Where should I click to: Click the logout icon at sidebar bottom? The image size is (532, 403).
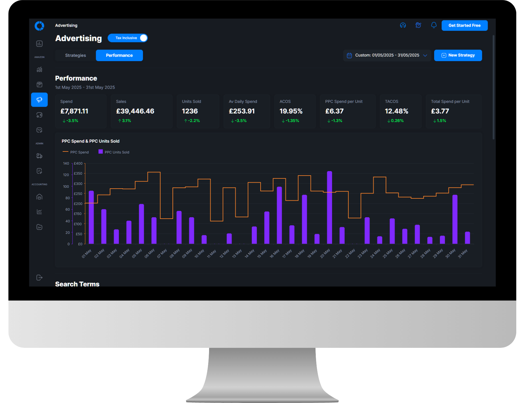tap(39, 278)
